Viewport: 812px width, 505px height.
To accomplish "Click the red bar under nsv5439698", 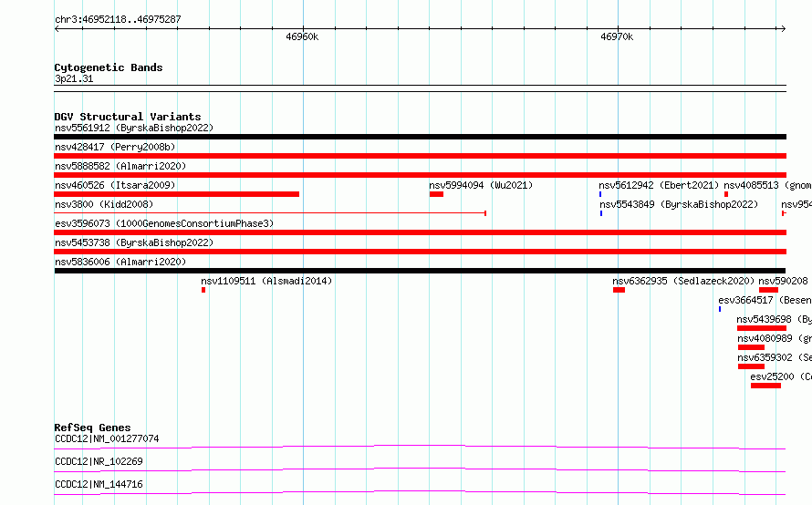I will [762, 328].
